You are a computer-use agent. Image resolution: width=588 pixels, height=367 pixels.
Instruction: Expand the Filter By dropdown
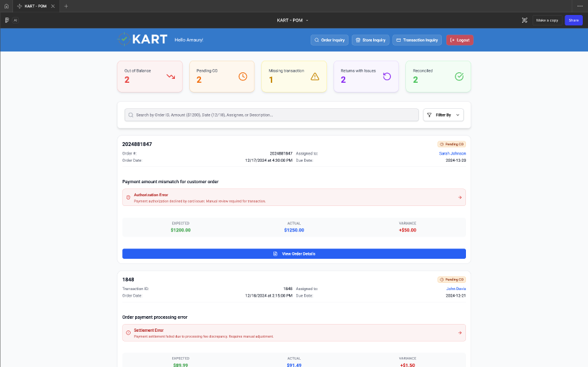tap(443, 115)
